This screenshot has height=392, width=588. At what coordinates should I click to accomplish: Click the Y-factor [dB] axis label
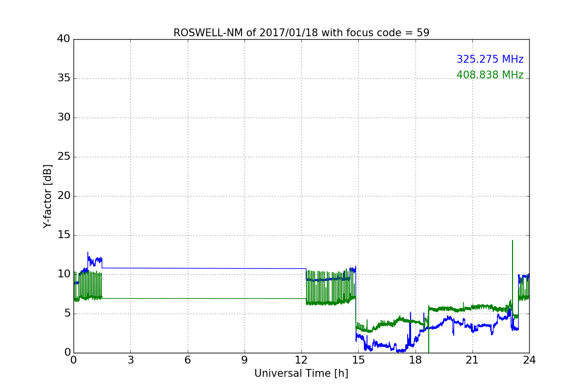(x=48, y=196)
